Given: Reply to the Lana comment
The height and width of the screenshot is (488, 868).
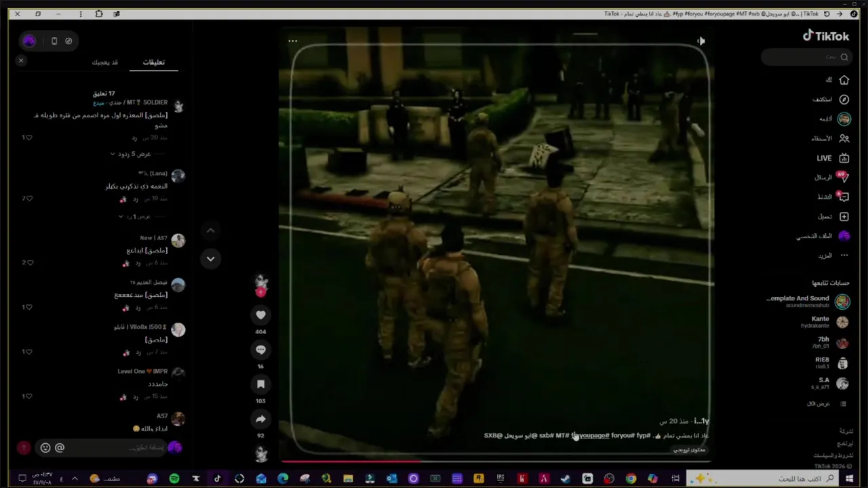Looking at the screenshot, I should 135,199.
